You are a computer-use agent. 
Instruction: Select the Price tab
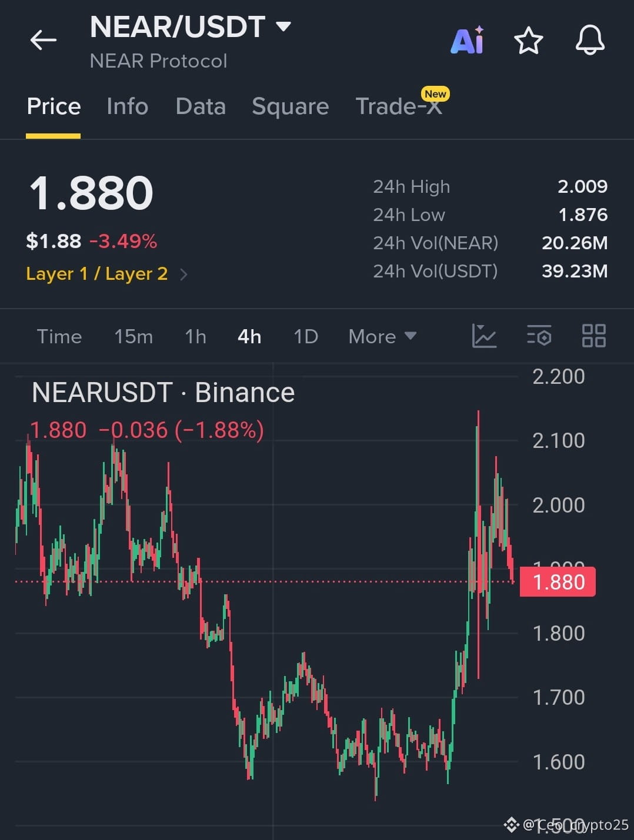pyautogui.click(x=54, y=106)
